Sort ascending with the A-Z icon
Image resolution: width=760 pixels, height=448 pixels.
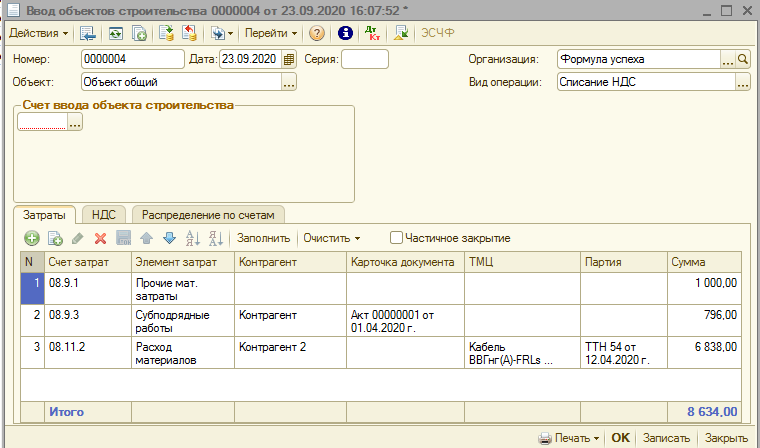(x=193, y=238)
